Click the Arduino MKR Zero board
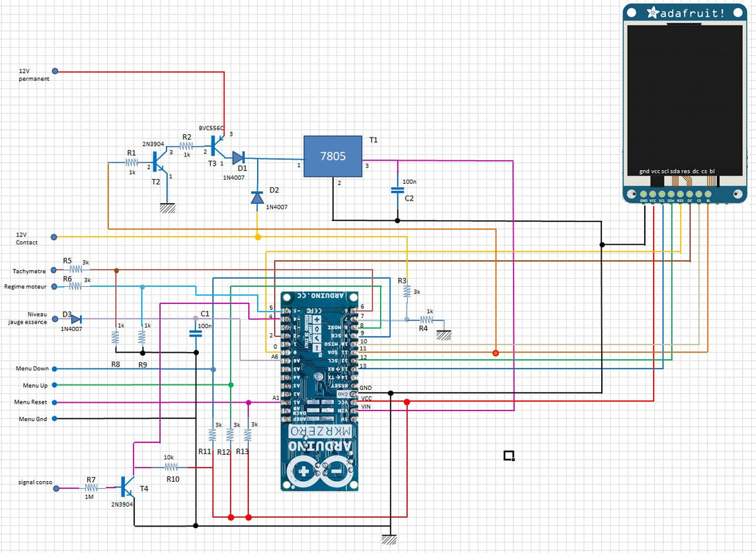 (x=321, y=387)
